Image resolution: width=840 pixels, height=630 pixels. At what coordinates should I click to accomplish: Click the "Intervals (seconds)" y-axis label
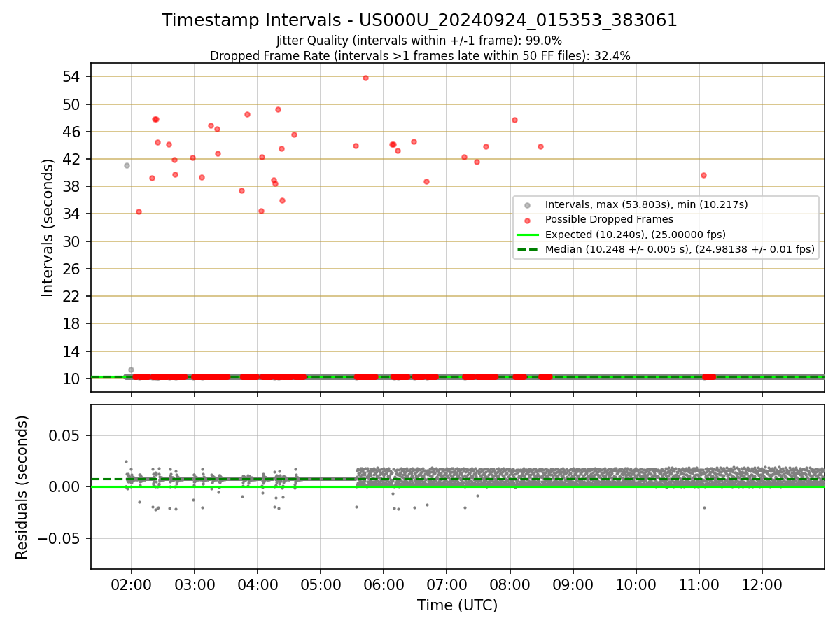pyautogui.click(x=48, y=227)
